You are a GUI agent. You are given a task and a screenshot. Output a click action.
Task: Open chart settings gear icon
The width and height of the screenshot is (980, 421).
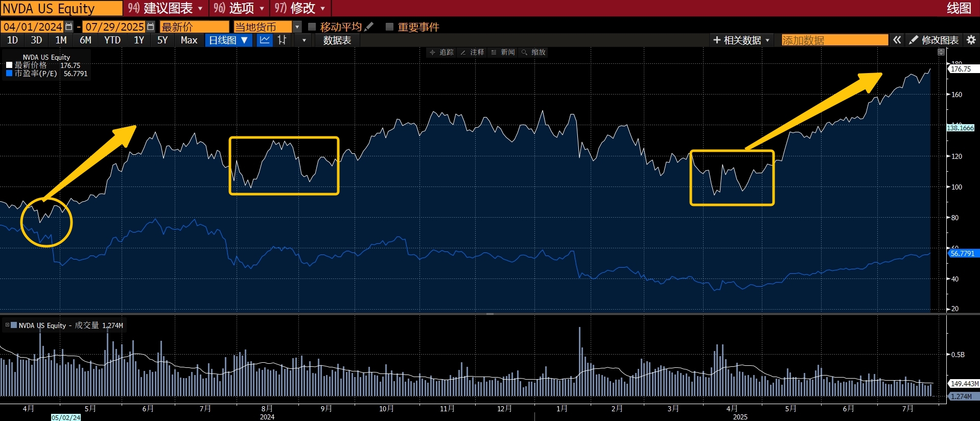(971, 40)
